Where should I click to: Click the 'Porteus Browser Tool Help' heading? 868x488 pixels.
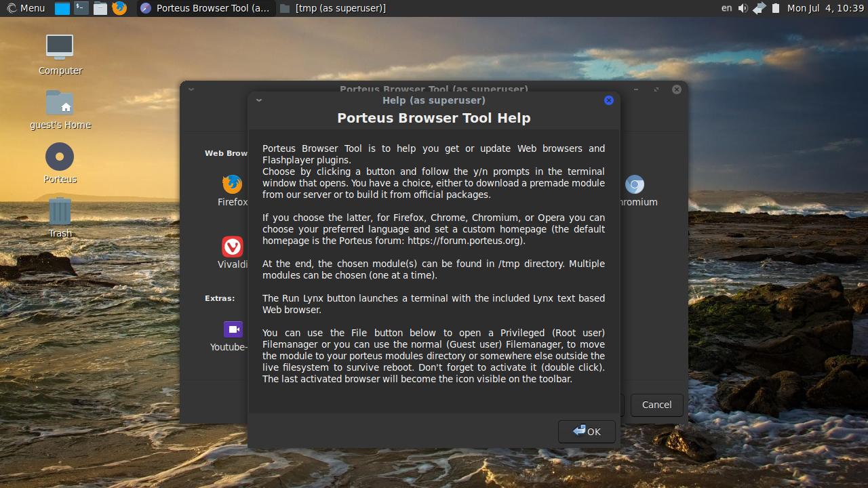coord(434,118)
